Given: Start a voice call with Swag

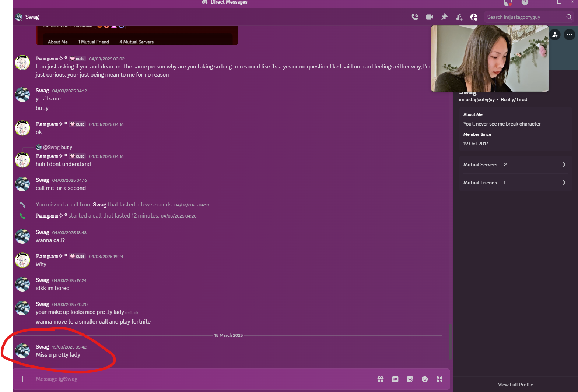Looking at the screenshot, I should (415, 17).
